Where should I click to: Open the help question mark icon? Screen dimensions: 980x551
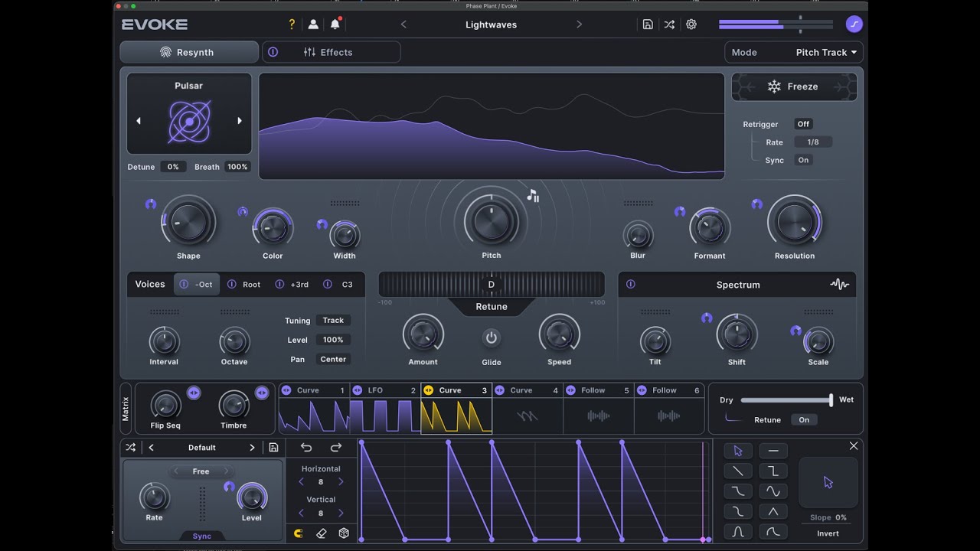292,24
